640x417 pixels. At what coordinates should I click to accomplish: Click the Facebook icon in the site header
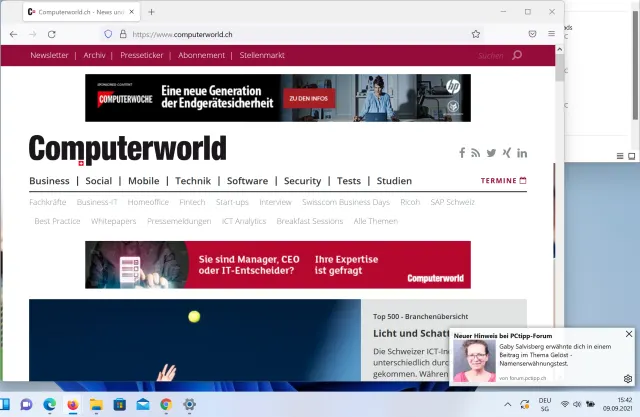click(x=462, y=153)
